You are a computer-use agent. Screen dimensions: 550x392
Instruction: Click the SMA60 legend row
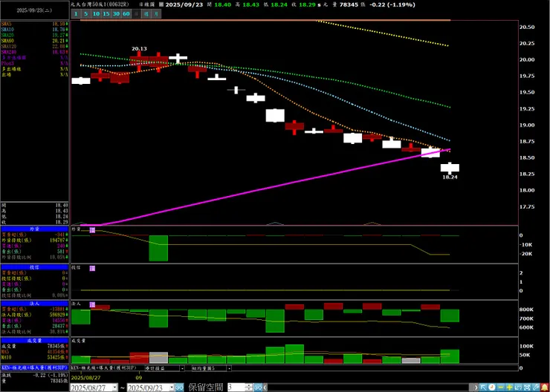(x=34, y=41)
